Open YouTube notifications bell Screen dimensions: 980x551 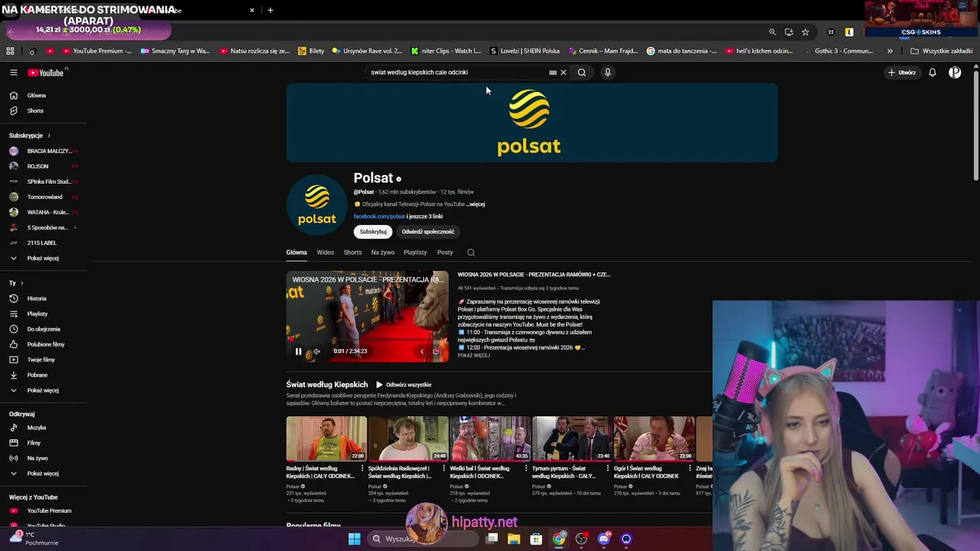point(933,73)
